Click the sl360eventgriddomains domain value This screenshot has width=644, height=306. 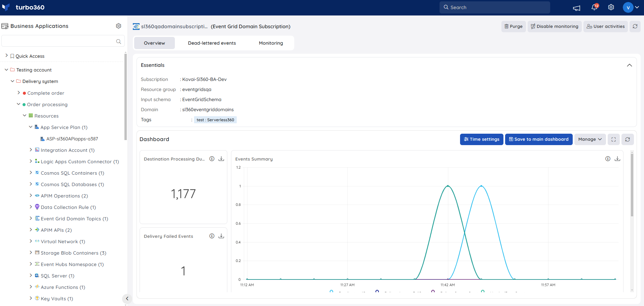[x=208, y=110]
